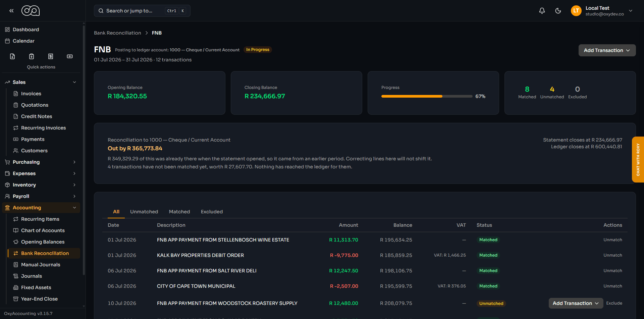Click the Invoices document icon
644x319 pixels.
tap(16, 94)
